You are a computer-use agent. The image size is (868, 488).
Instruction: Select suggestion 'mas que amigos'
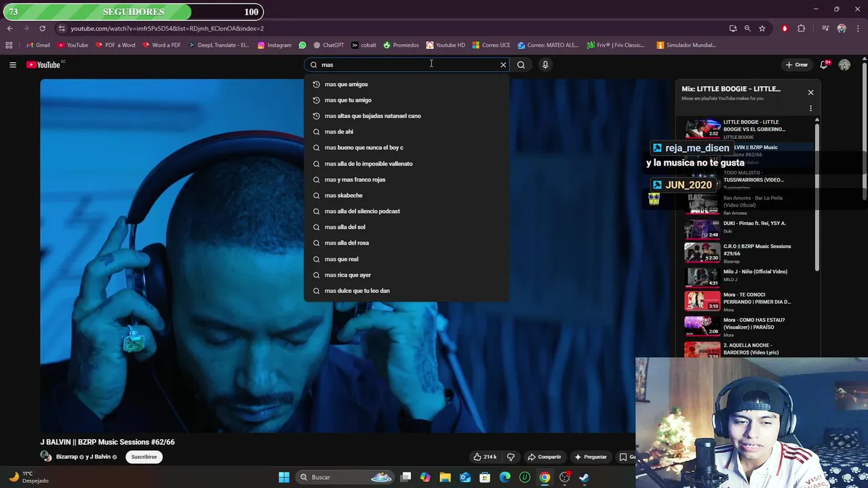click(x=407, y=84)
